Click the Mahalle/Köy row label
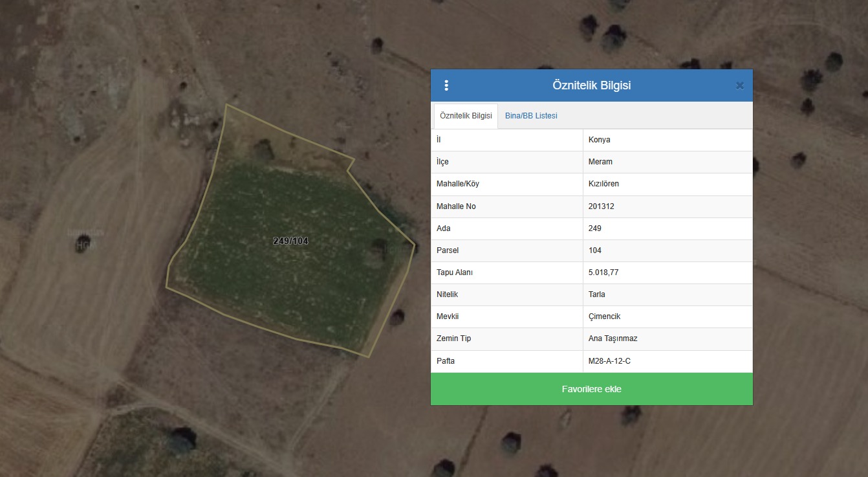 pos(458,184)
